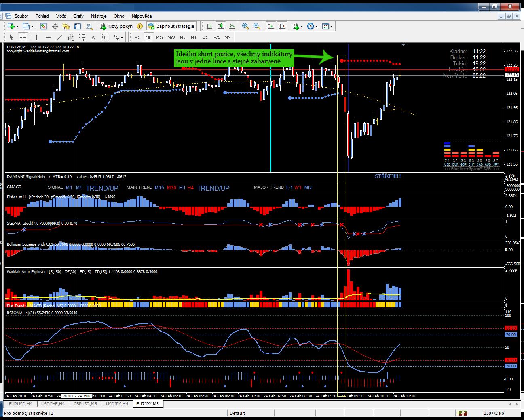Open a new chart window
Screen dimensions: 524x420
11,26
